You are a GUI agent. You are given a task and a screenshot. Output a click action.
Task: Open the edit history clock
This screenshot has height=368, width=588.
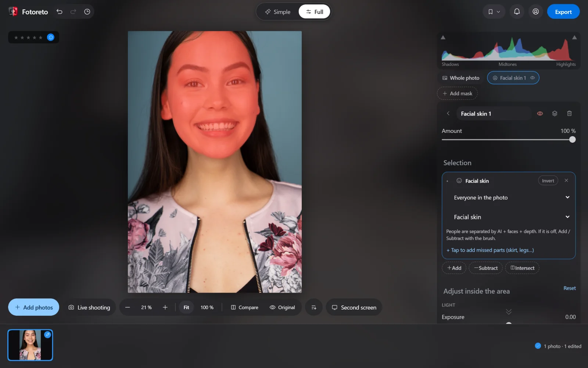[87, 12]
